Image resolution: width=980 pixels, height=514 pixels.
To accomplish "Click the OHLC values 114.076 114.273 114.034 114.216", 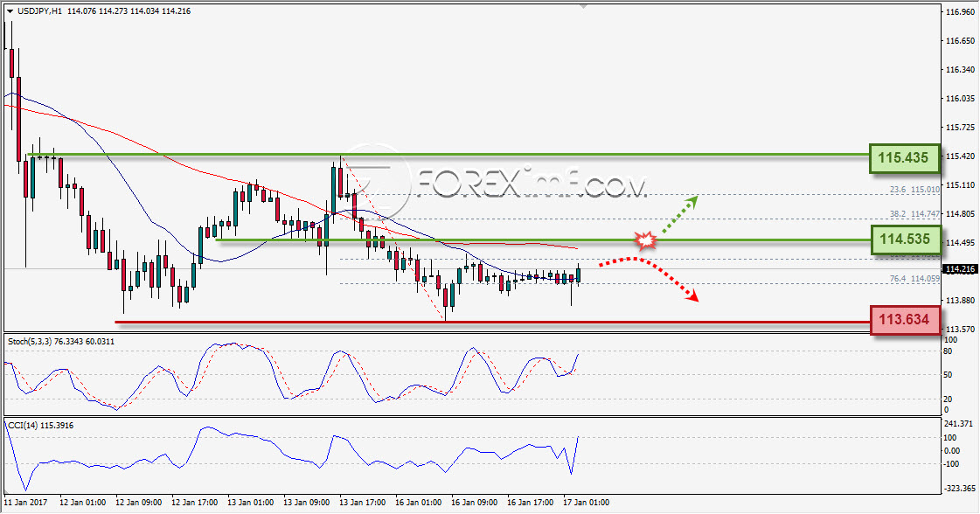I will 129,11.
